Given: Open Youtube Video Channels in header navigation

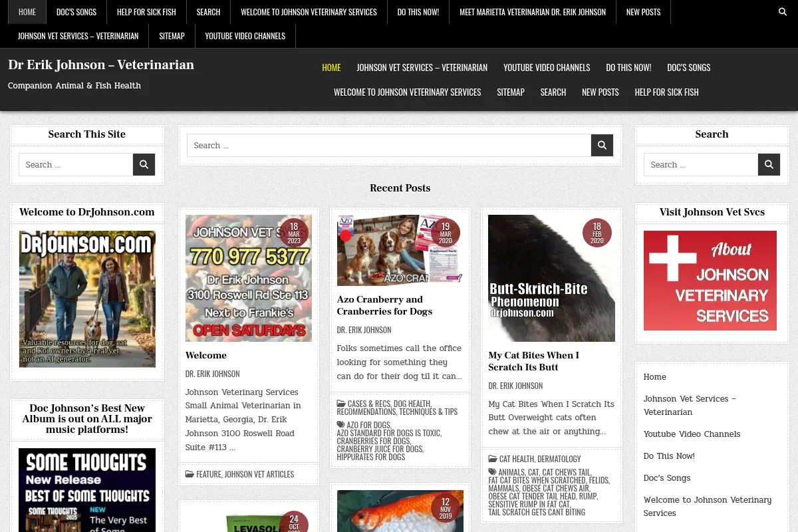Looking at the screenshot, I should click(547, 67).
